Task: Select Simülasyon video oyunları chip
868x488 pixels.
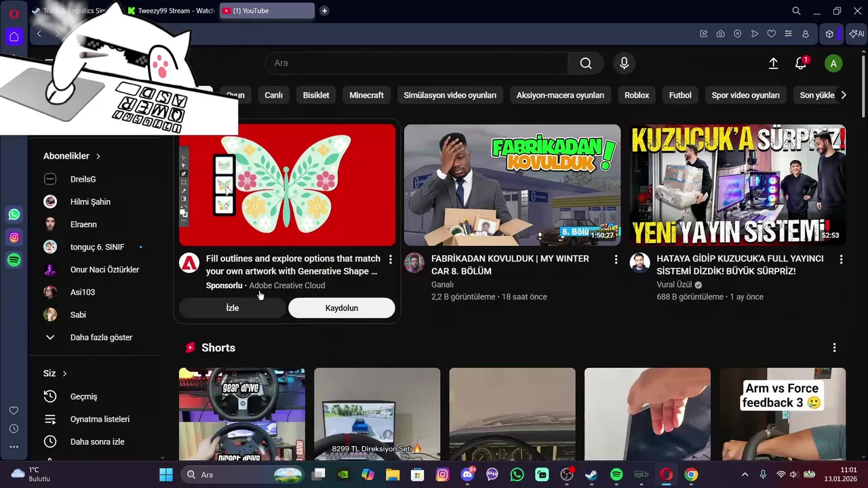Action: pyautogui.click(x=450, y=96)
